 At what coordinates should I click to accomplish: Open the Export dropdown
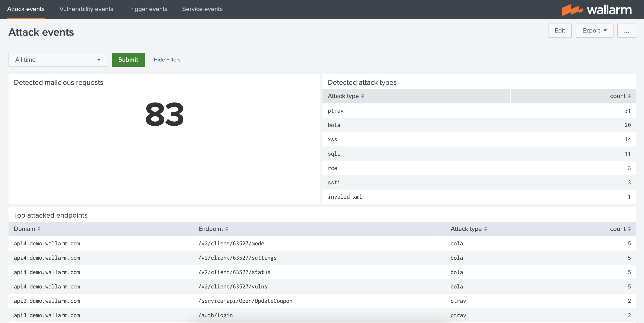pyautogui.click(x=594, y=31)
